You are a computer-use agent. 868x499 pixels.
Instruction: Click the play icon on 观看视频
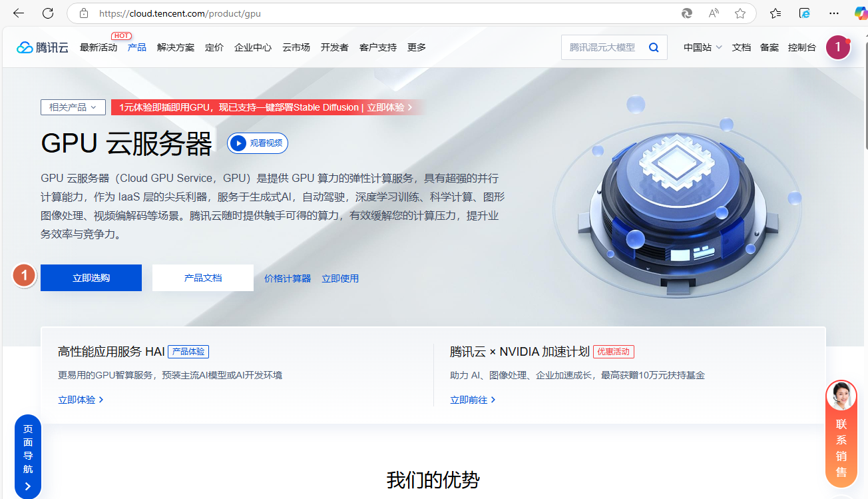[x=238, y=143]
